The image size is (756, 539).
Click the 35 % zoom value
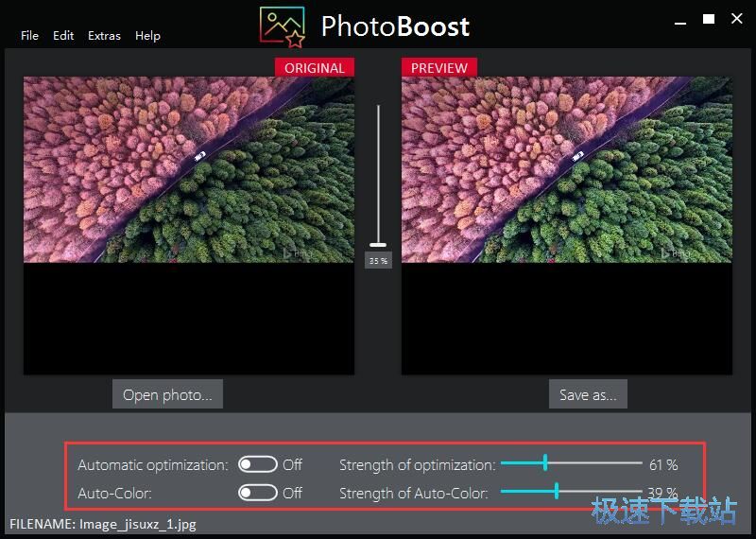tap(378, 261)
